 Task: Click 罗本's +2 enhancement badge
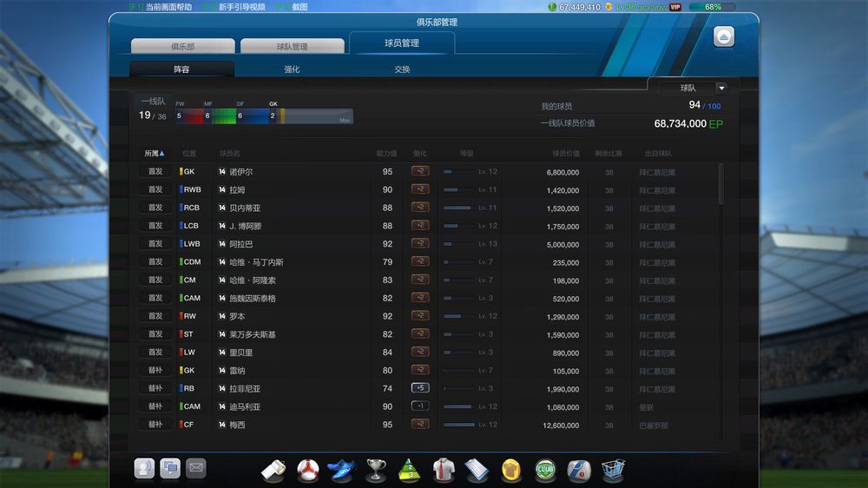[420, 316]
